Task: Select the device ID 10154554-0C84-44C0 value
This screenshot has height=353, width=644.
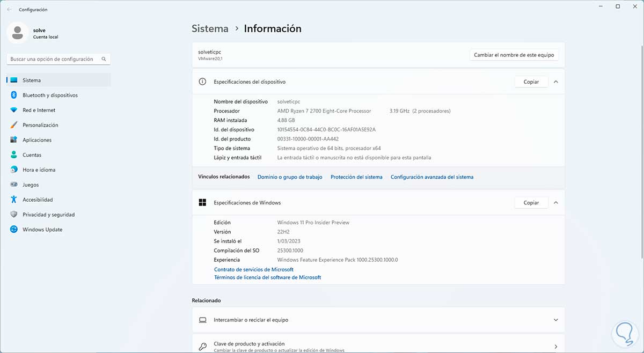Action: pos(326,130)
